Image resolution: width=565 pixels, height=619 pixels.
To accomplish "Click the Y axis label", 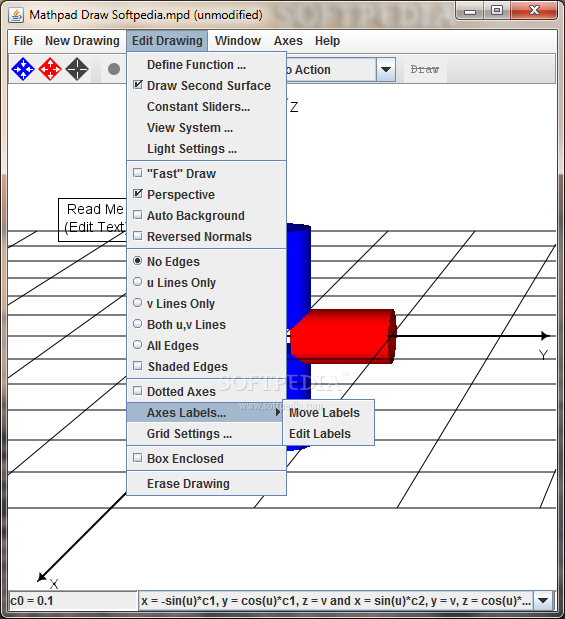I will [x=544, y=355].
